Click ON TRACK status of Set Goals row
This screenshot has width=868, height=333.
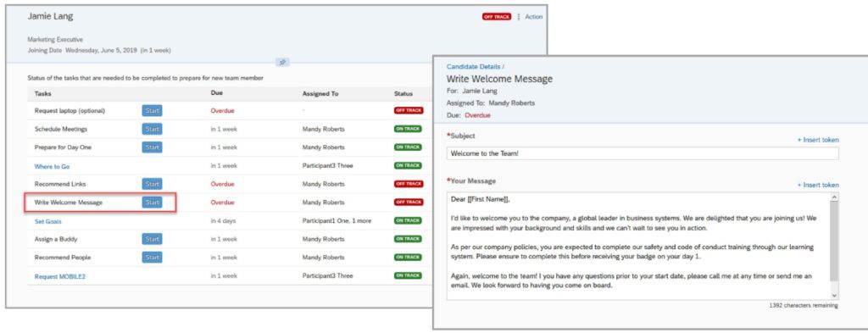[408, 220]
